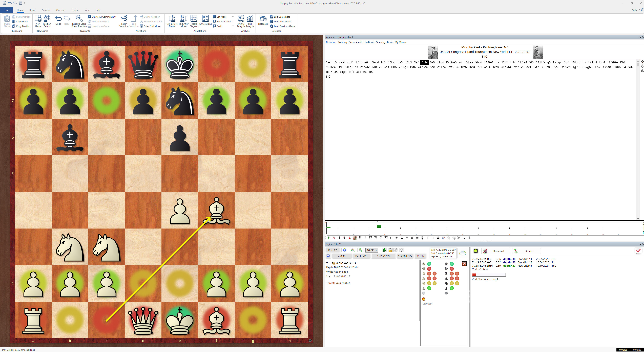This screenshot has width=644, height=352.
Task: Toggle the lightbulb hint in engine panel
Action: click(402, 250)
